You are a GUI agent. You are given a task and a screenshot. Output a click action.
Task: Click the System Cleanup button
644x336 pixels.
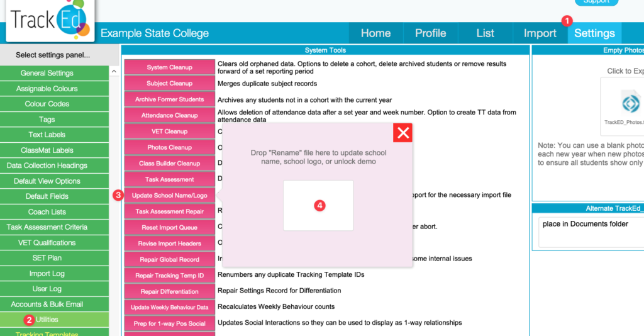[169, 67]
